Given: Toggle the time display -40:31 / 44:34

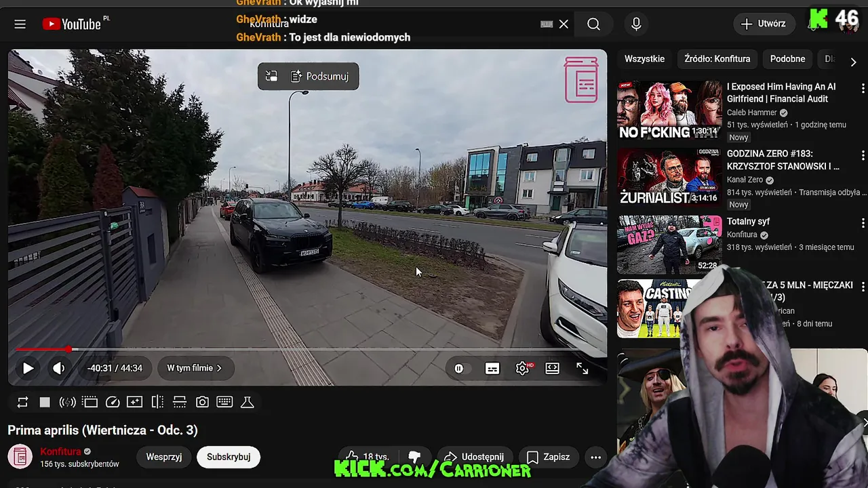Looking at the screenshot, I should point(115,368).
